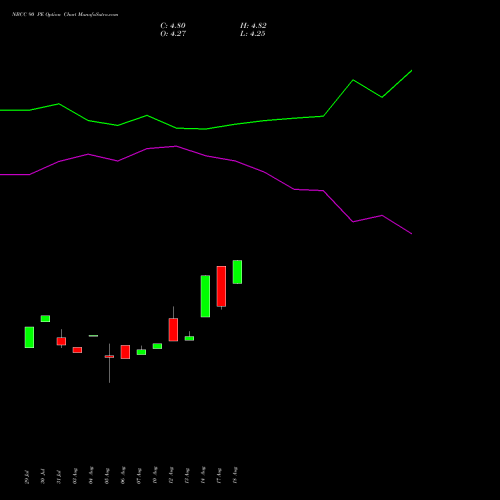Click the '14 Aug' date axis label

[203, 475]
